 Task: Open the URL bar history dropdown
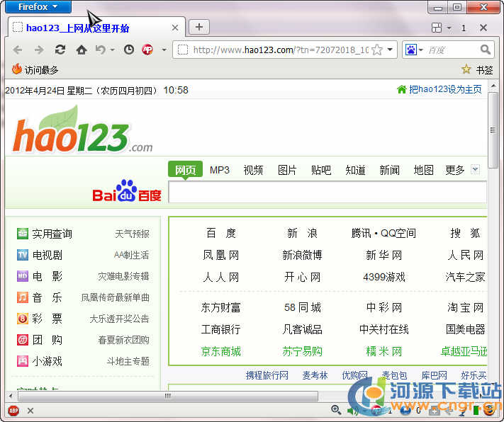[390, 50]
